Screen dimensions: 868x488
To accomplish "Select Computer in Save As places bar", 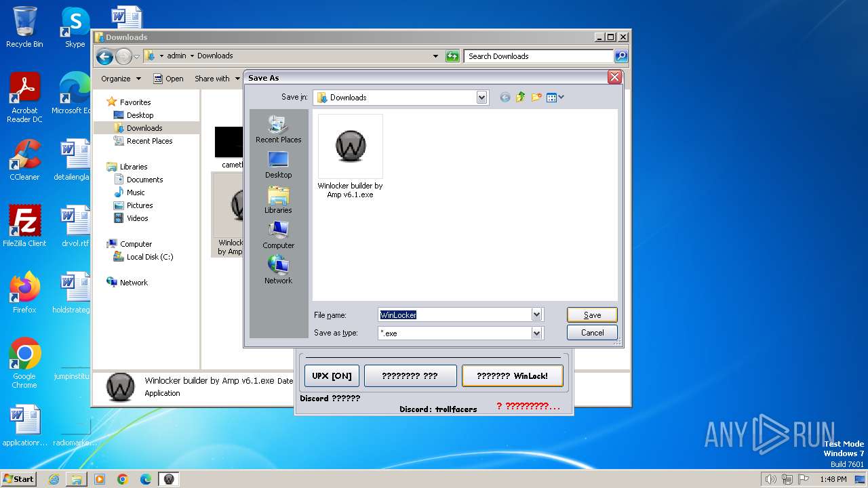I will 278,235.
